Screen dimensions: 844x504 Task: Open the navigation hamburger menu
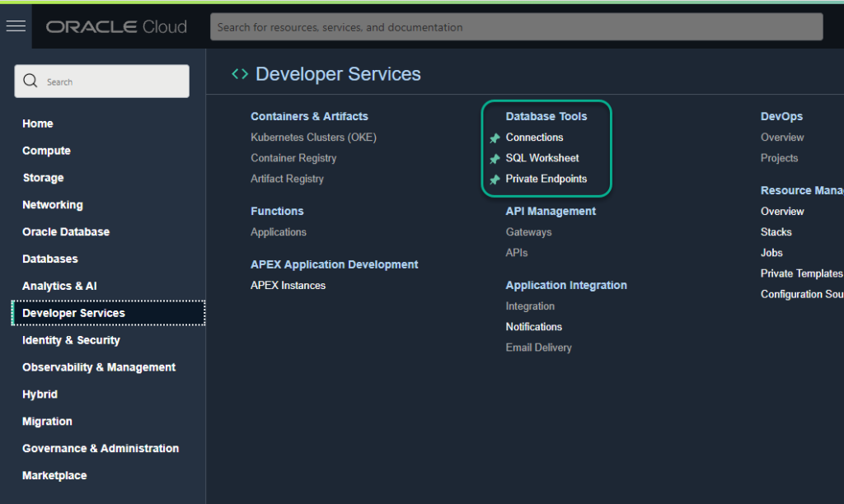(15, 26)
